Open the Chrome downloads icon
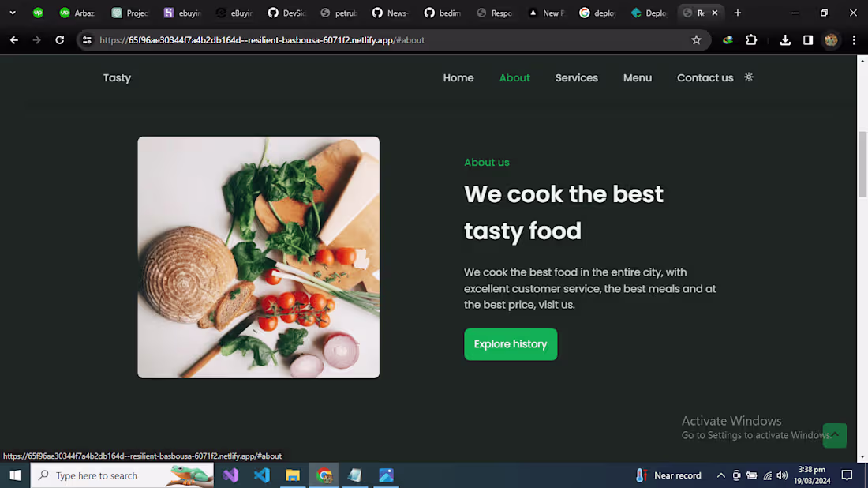This screenshot has width=868, height=488. [784, 39]
